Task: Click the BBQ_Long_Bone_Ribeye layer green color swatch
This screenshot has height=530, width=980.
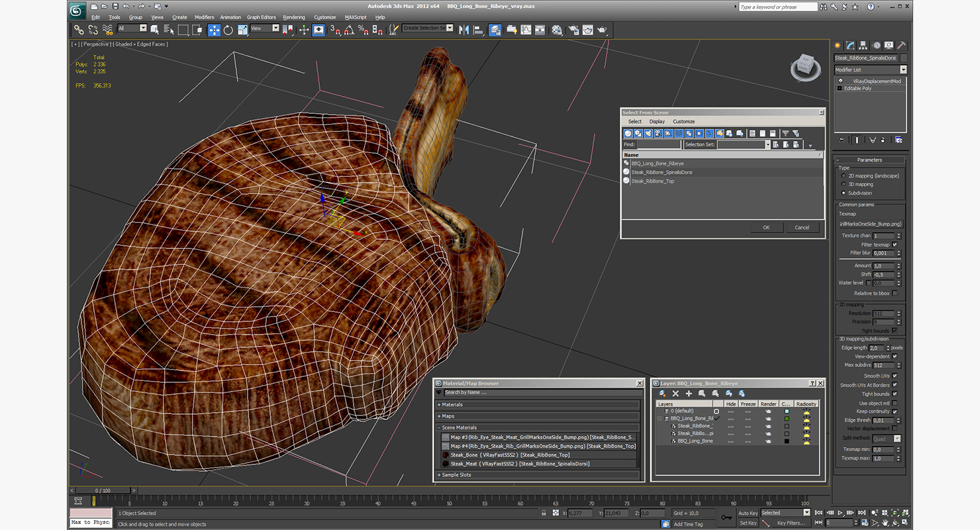Action: pos(787,419)
